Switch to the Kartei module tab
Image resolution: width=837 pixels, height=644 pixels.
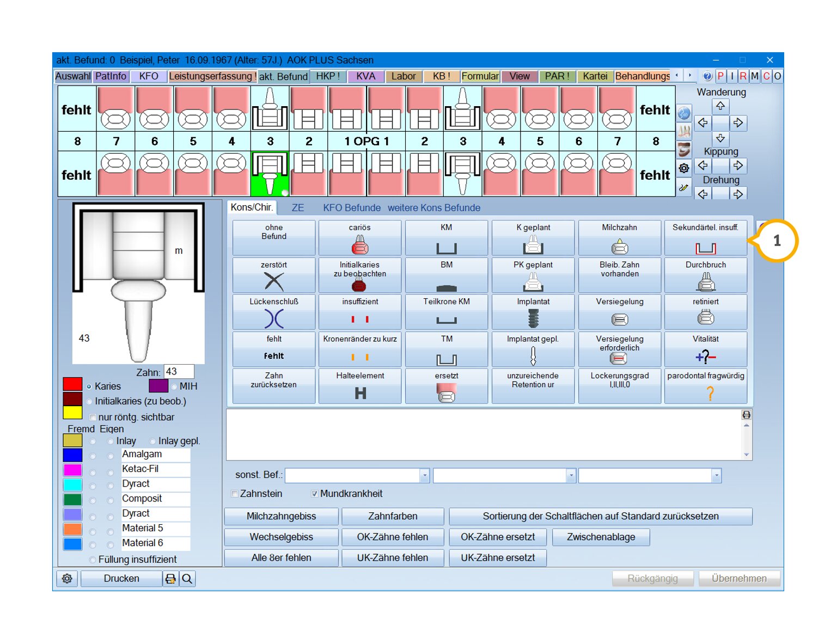(x=595, y=76)
